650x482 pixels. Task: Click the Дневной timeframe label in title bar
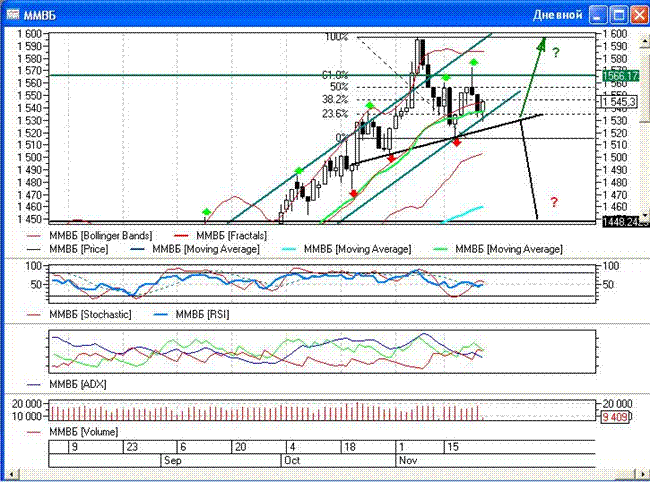(x=558, y=15)
